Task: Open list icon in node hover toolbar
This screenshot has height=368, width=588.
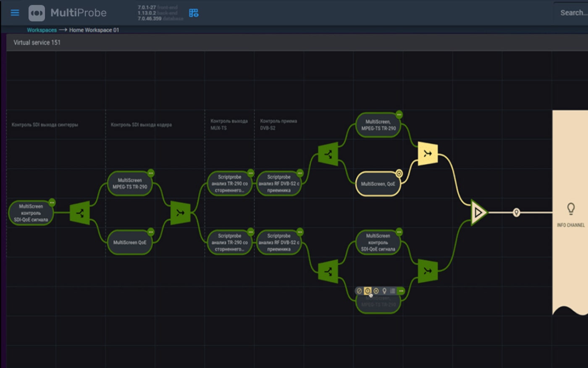Action: tap(392, 291)
